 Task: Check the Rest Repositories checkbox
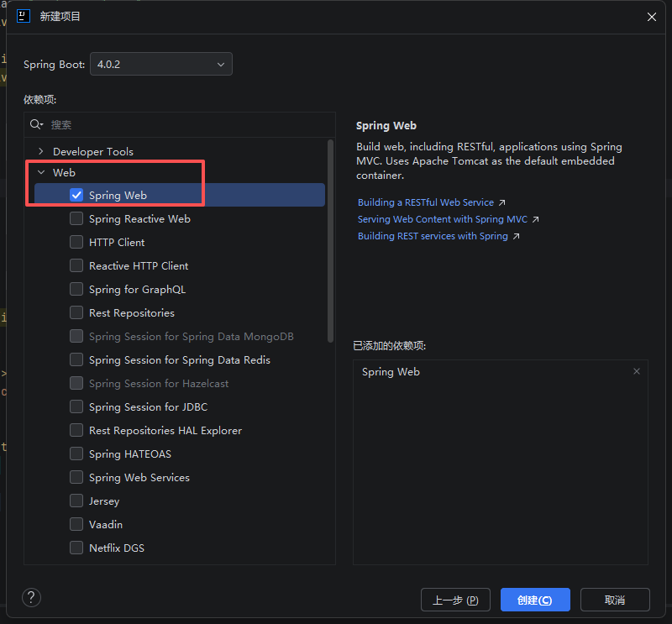click(76, 313)
